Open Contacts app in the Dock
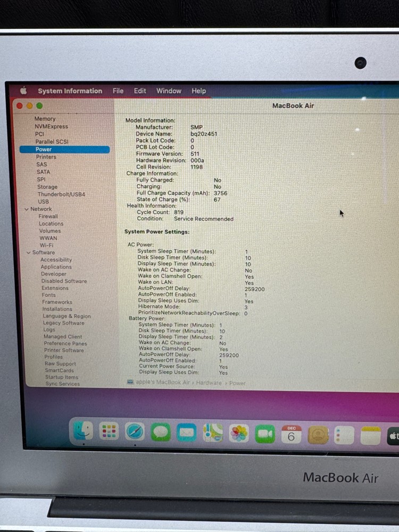Viewport: 399px width, 532px height. (x=318, y=435)
